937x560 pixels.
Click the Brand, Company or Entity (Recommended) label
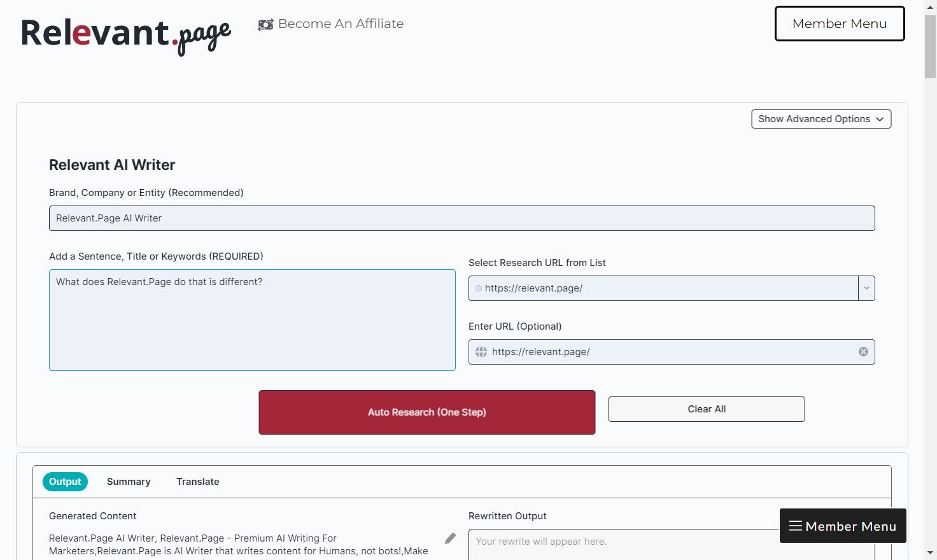(146, 193)
